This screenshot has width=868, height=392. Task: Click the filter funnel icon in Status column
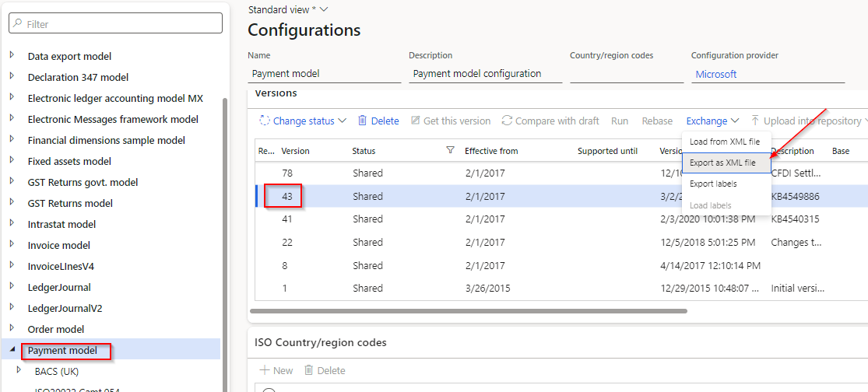[x=450, y=150]
